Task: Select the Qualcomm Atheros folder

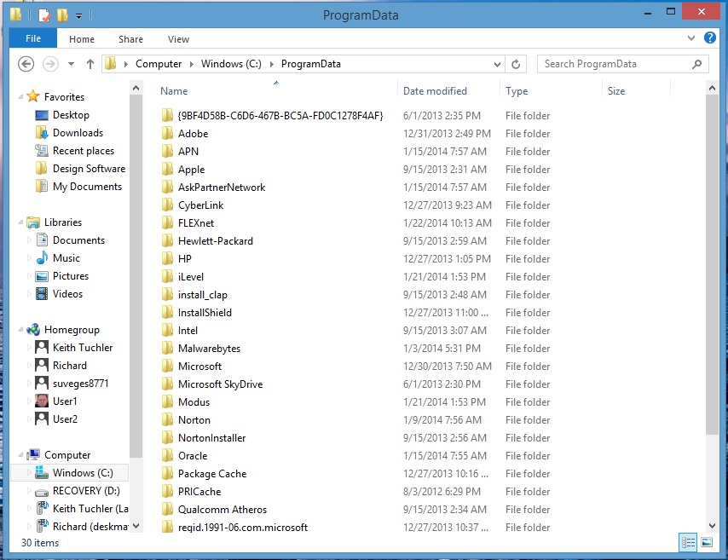Action: click(222, 510)
